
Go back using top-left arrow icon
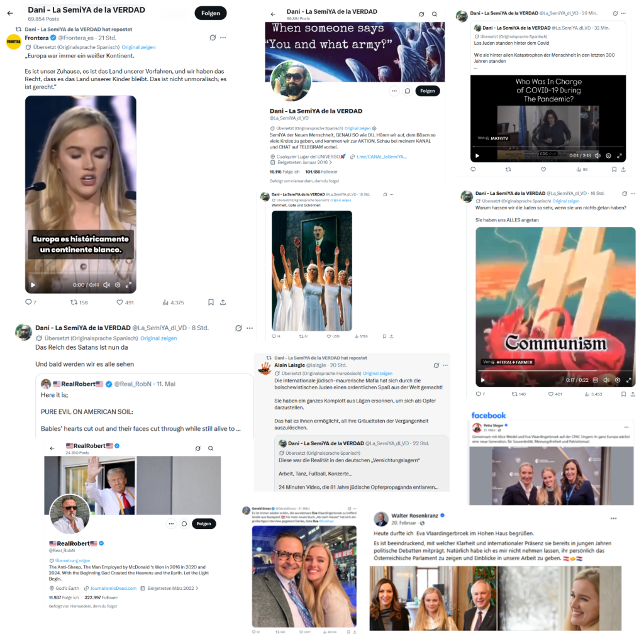coord(10,13)
